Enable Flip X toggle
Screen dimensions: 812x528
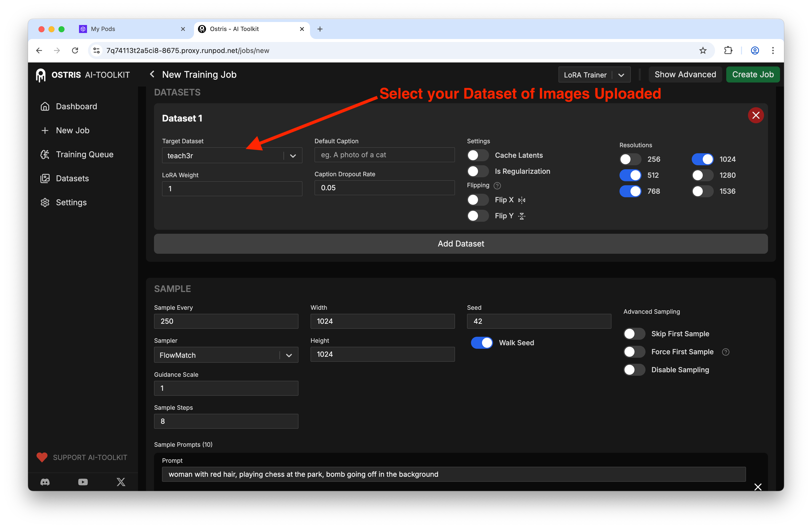tap(478, 200)
